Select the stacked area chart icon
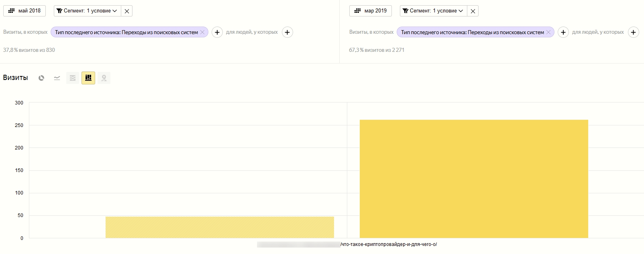Image resolution: width=644 pixels, height=254 pixels. pyautogui.click(x=73, y=78)
